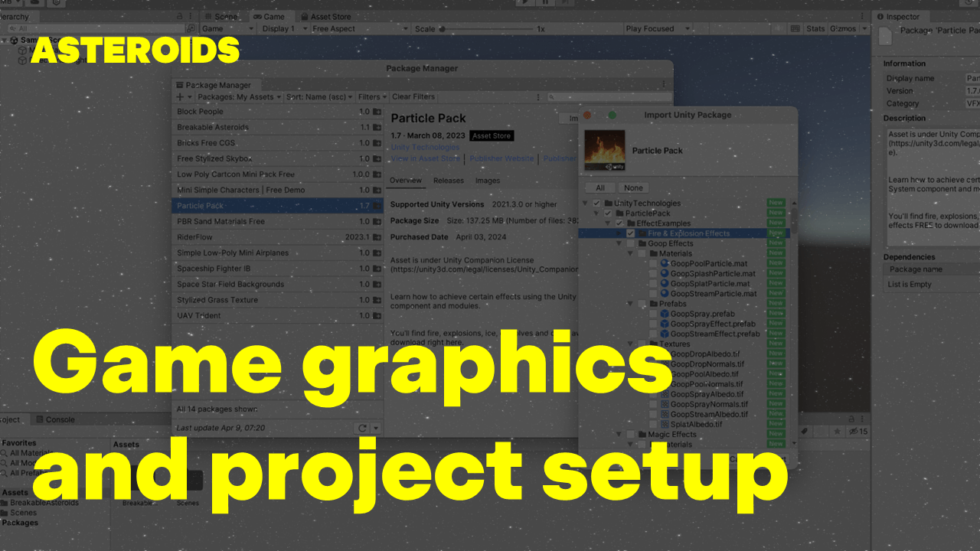
Task: Toggle ParticlePack folder checkbox
Action: pos(608,214)
